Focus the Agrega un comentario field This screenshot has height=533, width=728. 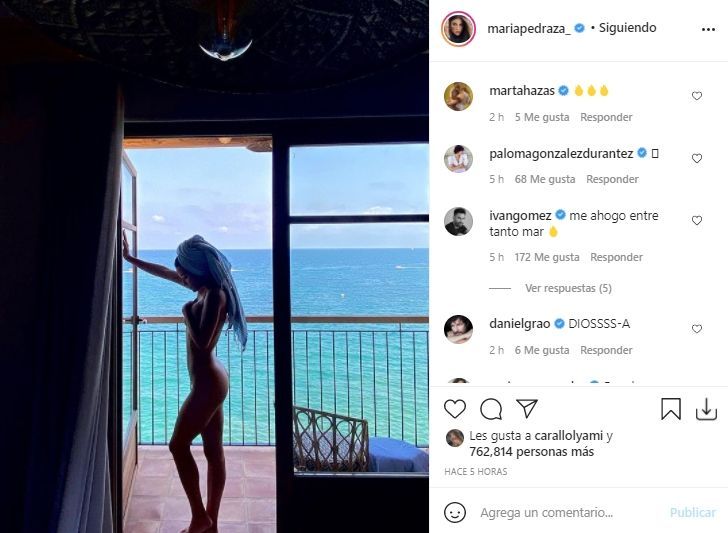[569, 513]
